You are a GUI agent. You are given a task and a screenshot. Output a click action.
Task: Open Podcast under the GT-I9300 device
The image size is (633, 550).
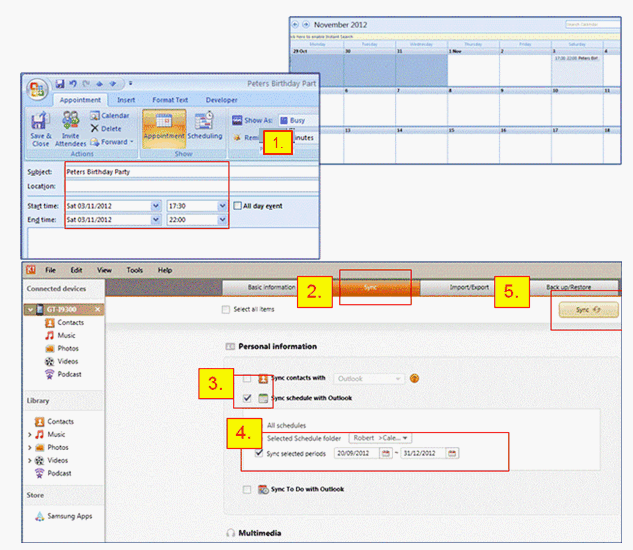tap(63, 374)
